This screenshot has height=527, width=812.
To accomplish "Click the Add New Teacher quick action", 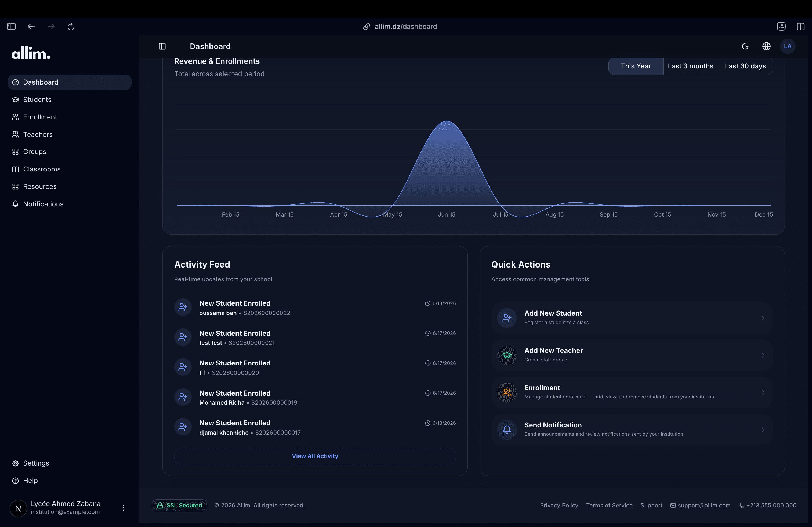I will 632,355.
